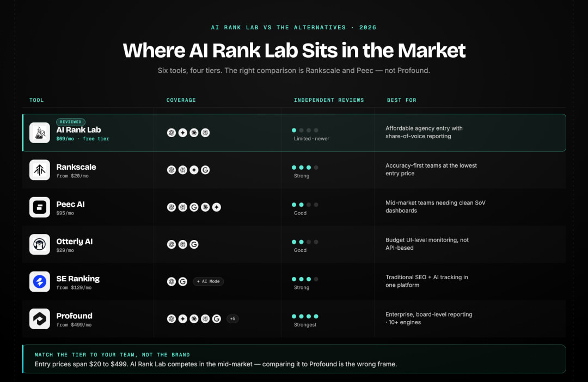588x382 pixels.
Task: Click Gemini star icon in Peec AI row
Action: [216, 207]
